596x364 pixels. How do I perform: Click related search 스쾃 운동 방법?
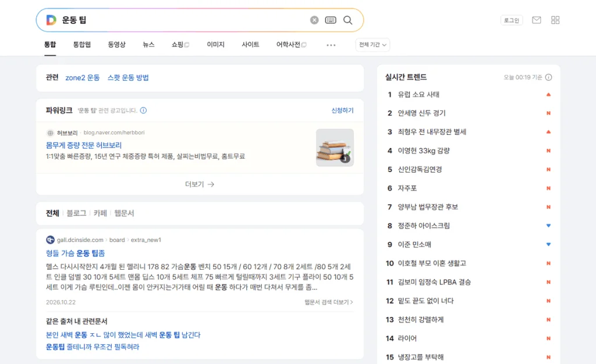click(128, 78)
